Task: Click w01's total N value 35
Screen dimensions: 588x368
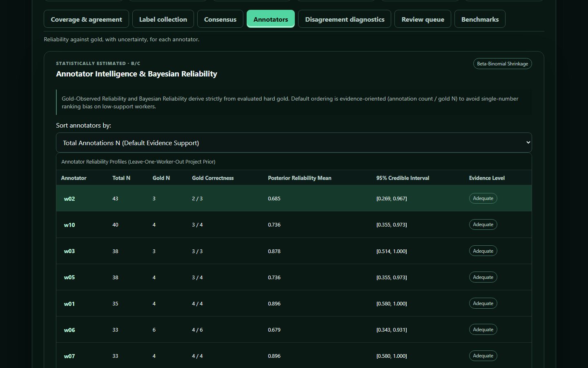Action: tap(115, 303)
